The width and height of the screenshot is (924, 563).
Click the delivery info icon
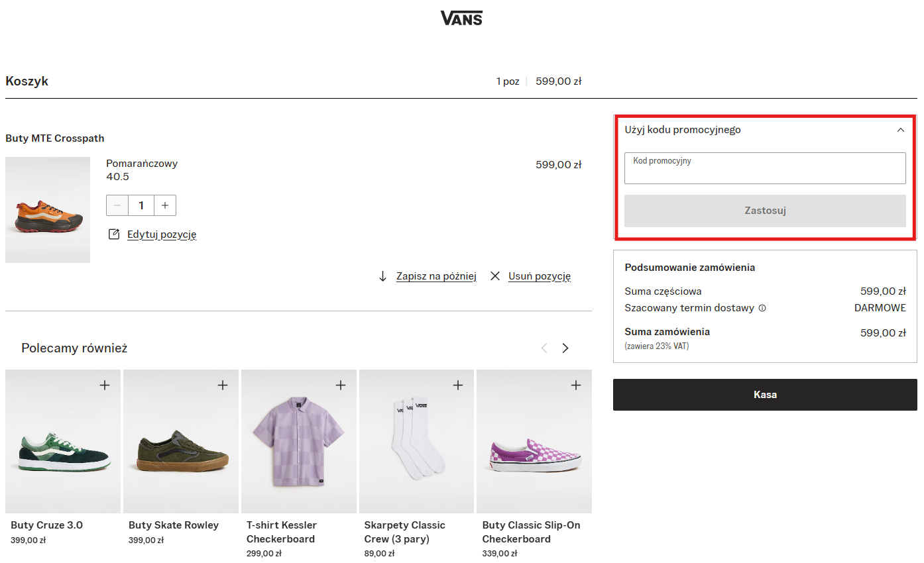tap(762, 308)
